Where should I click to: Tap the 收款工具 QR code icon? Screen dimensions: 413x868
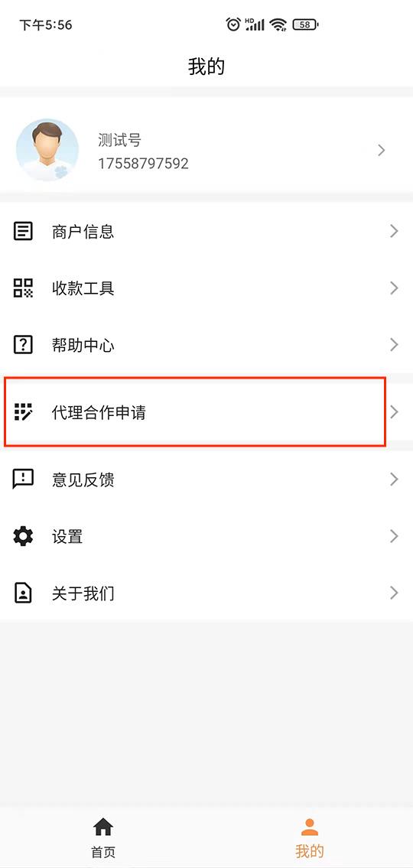[x=23, y=288]
